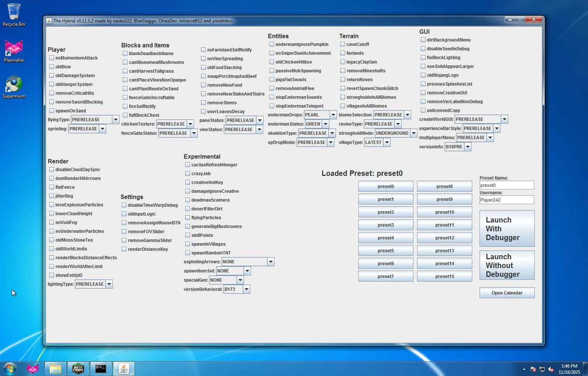
Task: Click the Show desktop button
Action: coord(585,369)
